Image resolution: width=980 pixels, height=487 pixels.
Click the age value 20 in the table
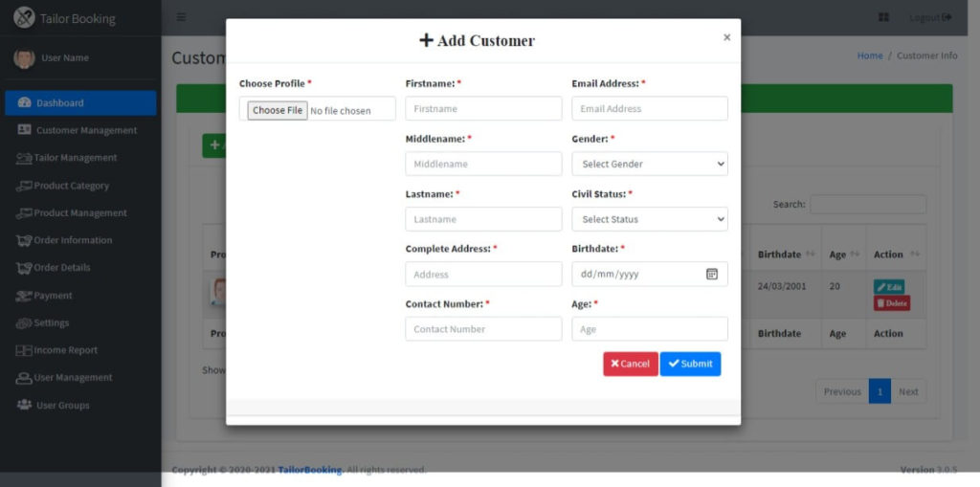[x=835, y=286]
